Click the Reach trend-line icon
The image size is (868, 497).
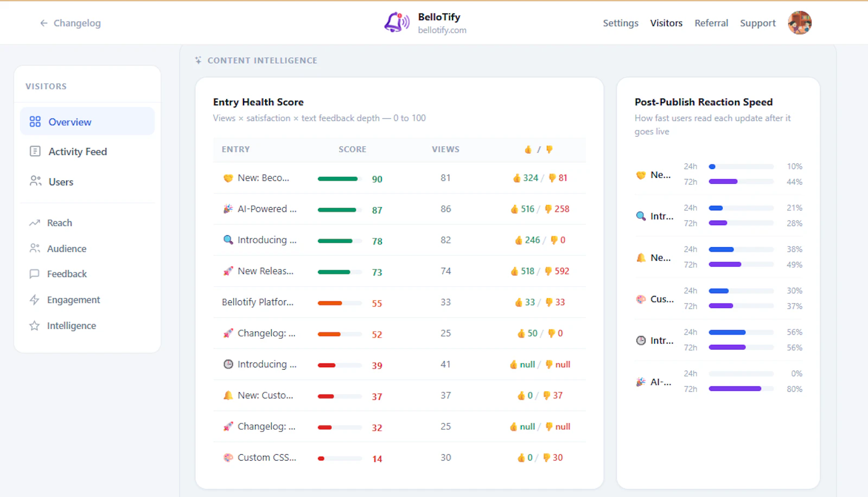(x=35, y=223)
